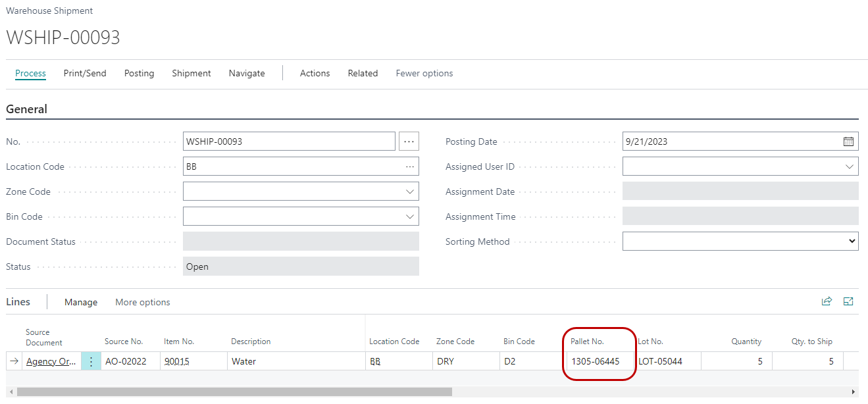868x404 pixels.
Task: Click Fewer options in the action bar
Action: 424,73
